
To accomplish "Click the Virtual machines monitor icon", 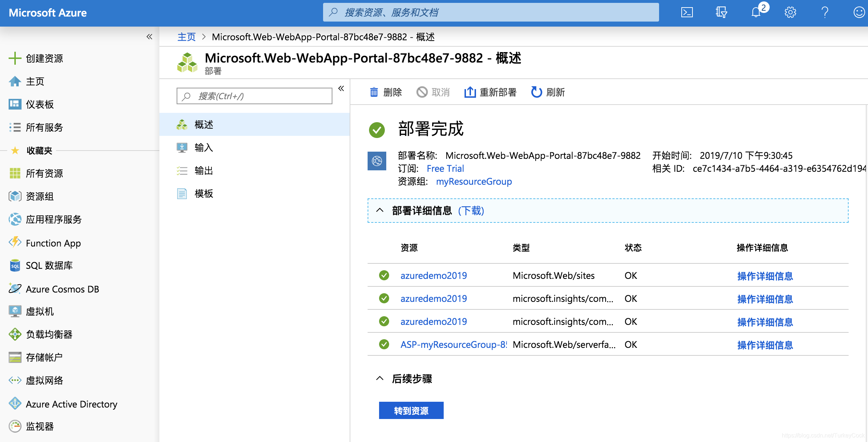I will pos(15,311).
